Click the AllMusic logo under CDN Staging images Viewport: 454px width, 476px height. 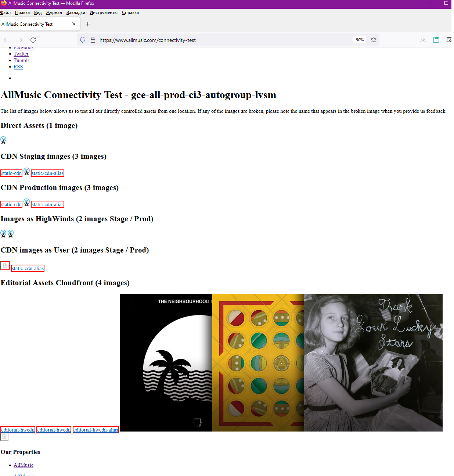26,171
